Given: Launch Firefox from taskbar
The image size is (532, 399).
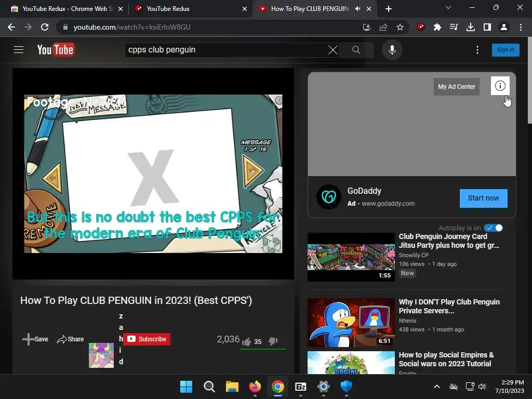Looking at the screenshot, I should (255, 387).
